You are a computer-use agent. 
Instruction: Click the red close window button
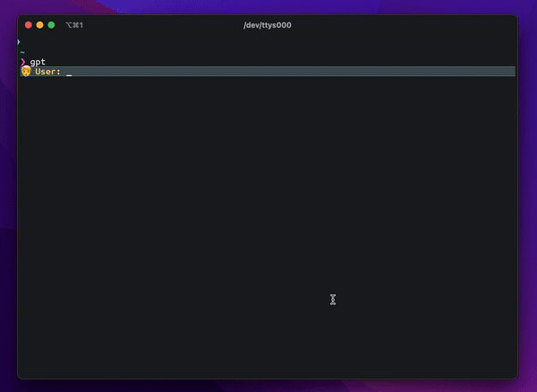(x=29, y=25)
